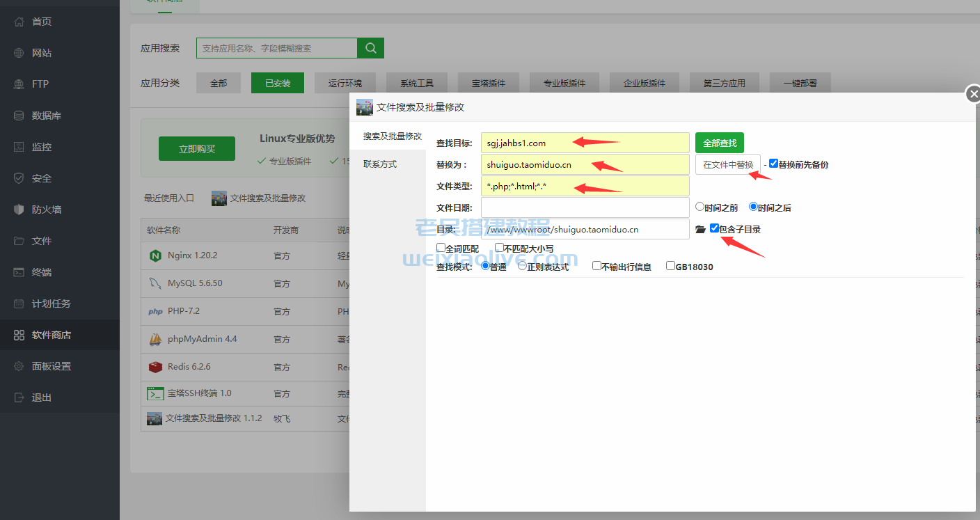This screenshot has width=980, height=520.
Task: Click the Nginx logo icon in software list
Action: [x=155, y=255]
